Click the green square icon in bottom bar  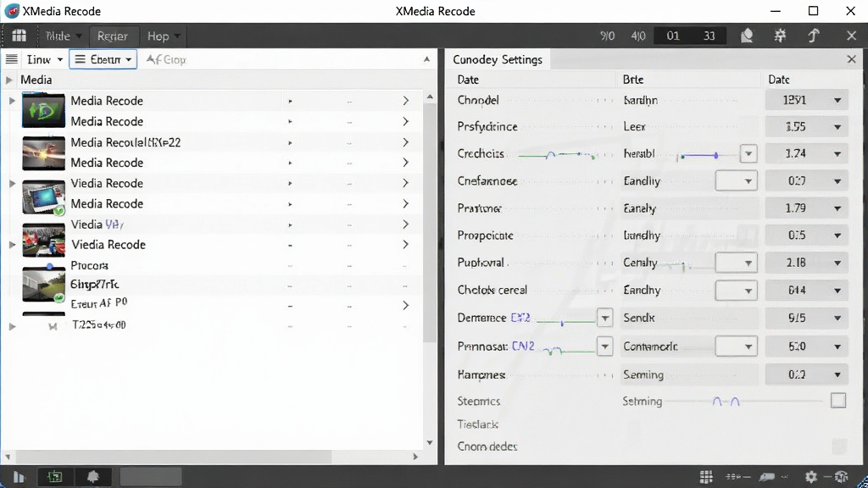coord(55,476)
